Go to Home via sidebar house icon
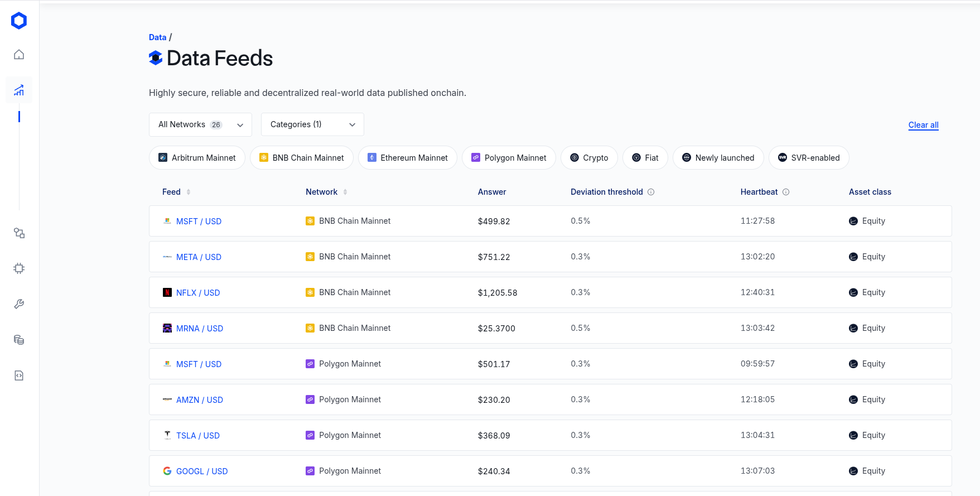Image resolution: width=980 pixels, height=496 pixels. 19,55
